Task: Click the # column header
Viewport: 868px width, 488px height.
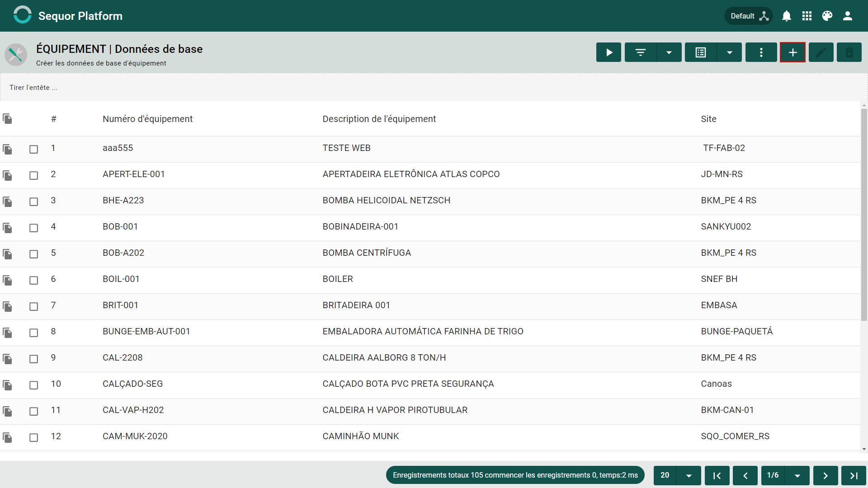Action: 54,119
